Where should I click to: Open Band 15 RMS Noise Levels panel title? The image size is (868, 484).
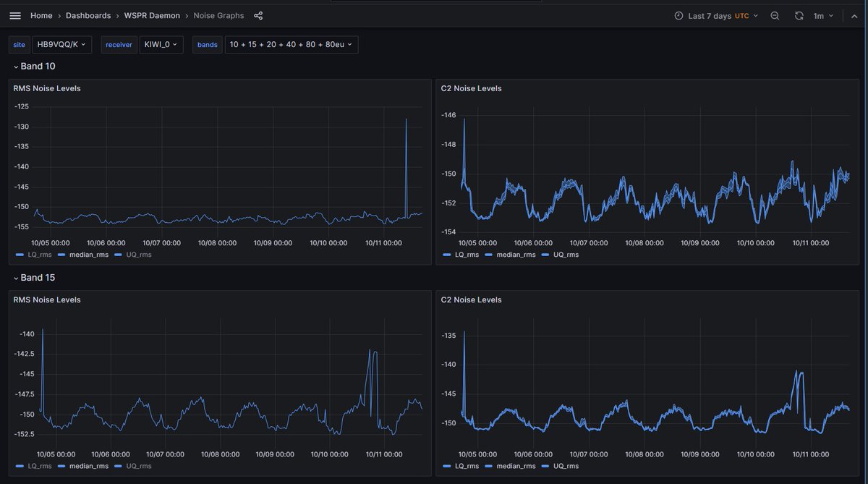point(47,300)
